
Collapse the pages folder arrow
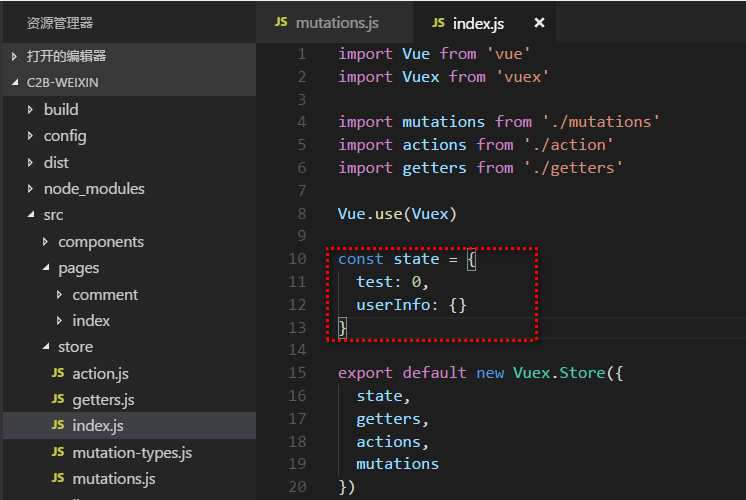(x=45, y=268)
